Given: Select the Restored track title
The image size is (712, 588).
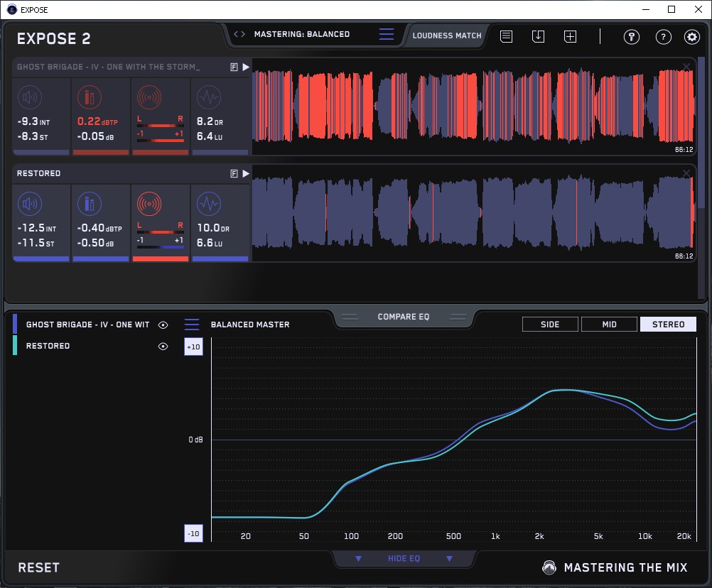Looking at the screenshot, I should 38,173.
